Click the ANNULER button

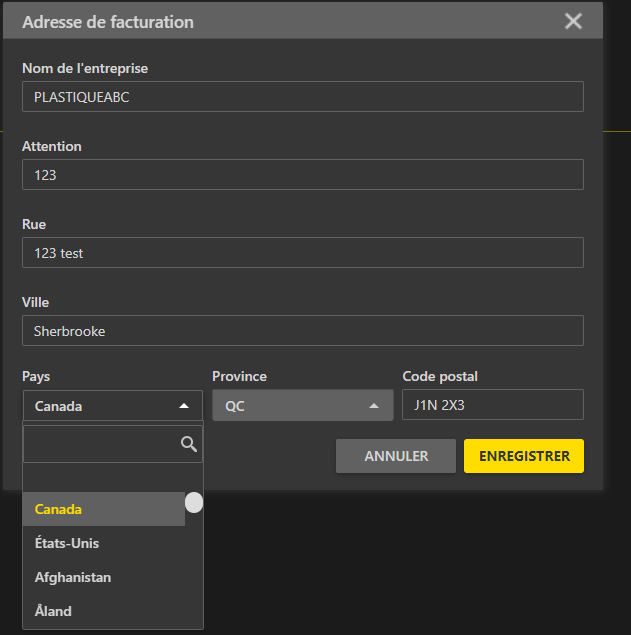point(396,456)
